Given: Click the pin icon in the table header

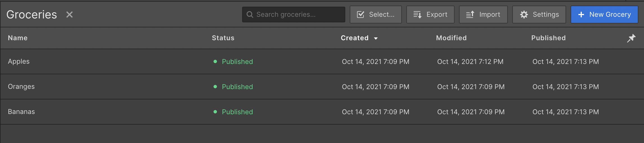Looking at the screenshot, I should (x=631, y=38).
